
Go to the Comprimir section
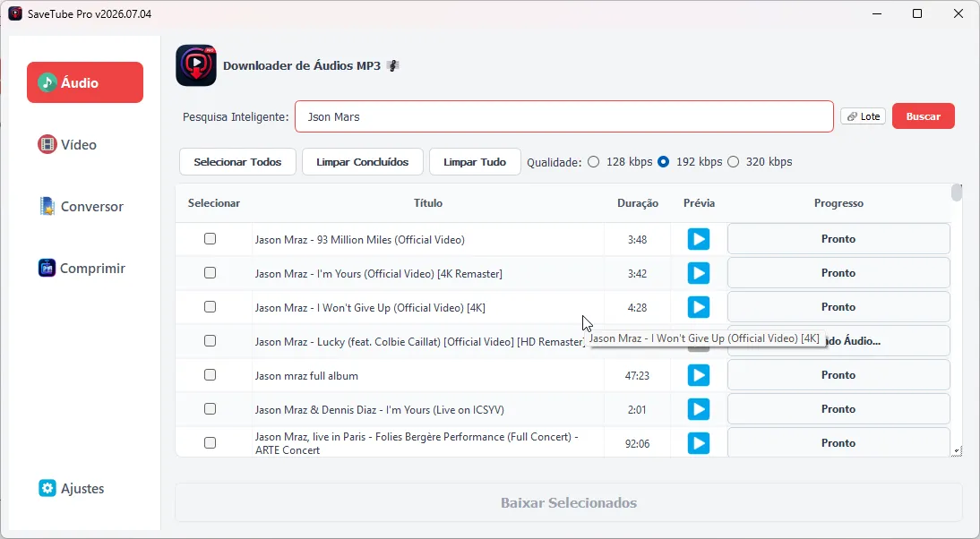pos(82,268)
